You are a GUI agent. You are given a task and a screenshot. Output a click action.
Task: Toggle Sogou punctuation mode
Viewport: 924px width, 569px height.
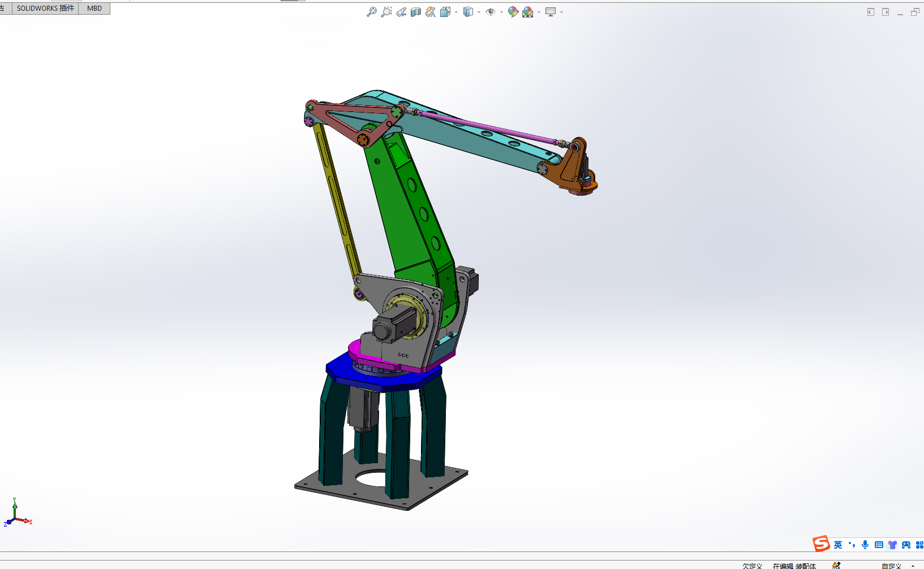[852, 545]
